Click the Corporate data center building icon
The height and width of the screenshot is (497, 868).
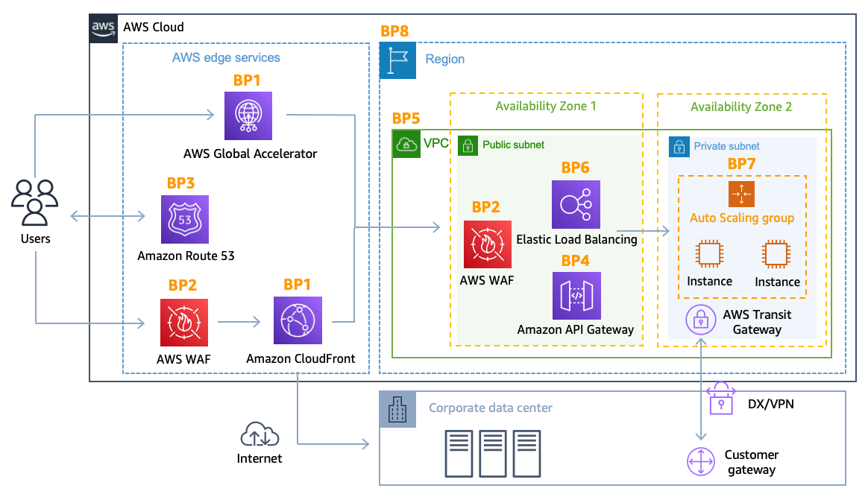397,410
